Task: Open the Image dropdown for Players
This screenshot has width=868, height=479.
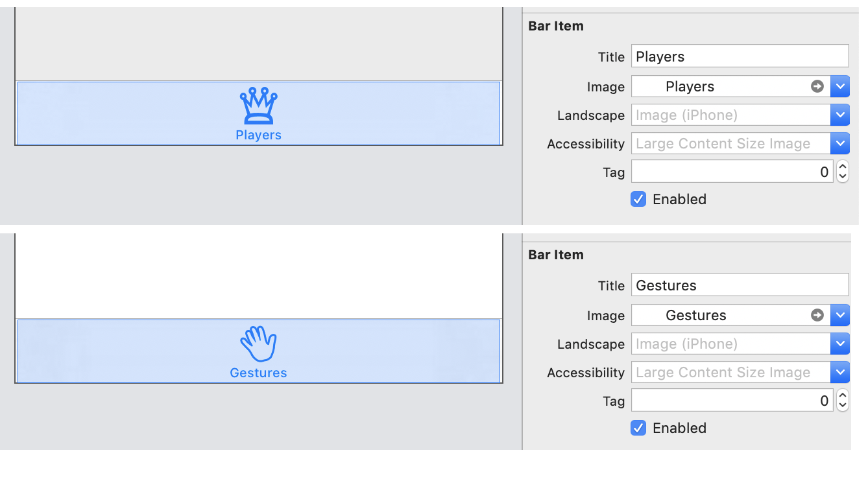Action: (x=841, y=86)
